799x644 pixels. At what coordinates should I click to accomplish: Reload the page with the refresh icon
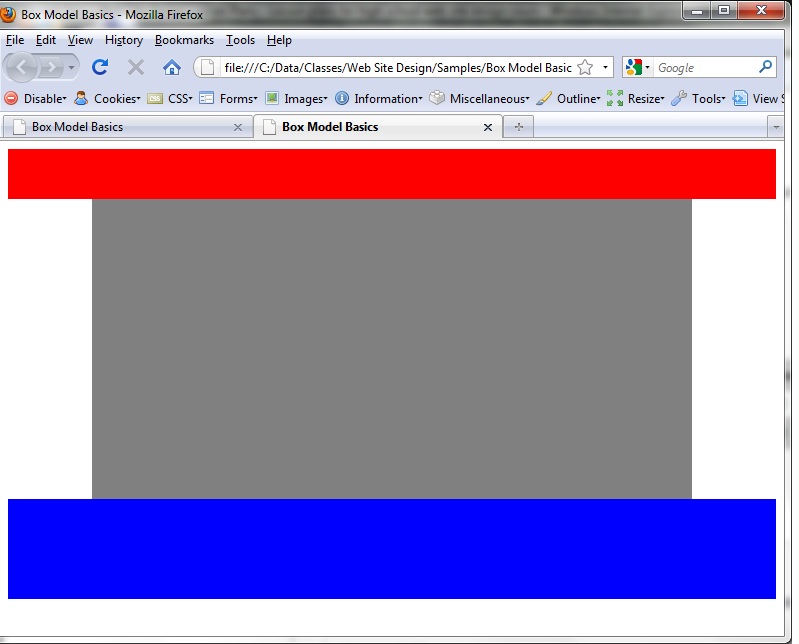pos(100,67)
